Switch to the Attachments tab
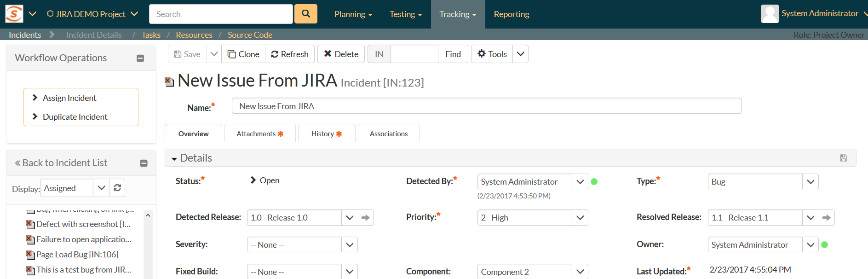This screenshot has width=868, height=279. click(x=259, y=134)
